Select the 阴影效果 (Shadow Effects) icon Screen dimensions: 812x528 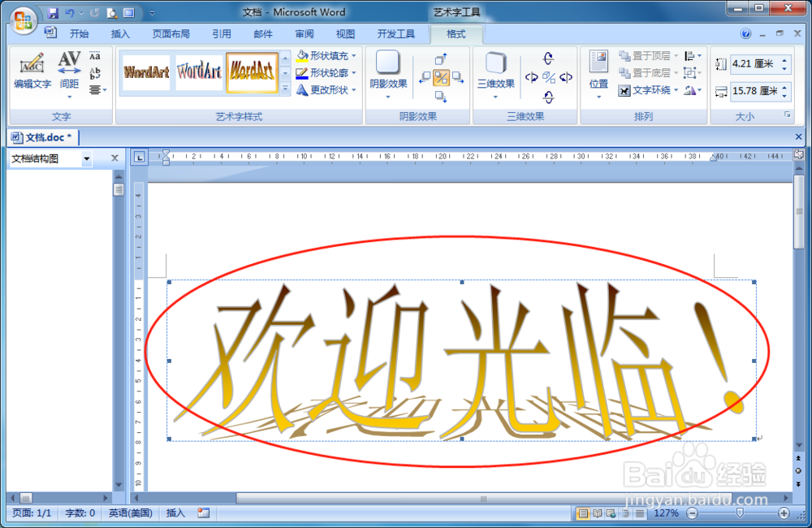point(387,68)
